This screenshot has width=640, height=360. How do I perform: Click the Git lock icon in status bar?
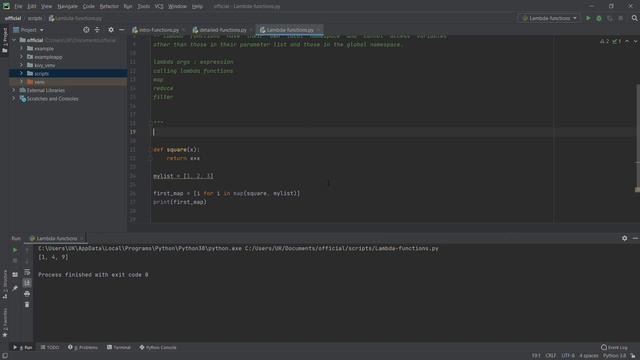(633, 356)
